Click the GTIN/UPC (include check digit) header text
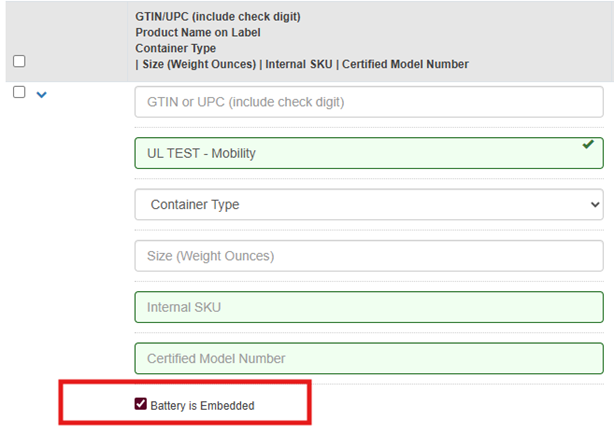 (x=217, y=16)
